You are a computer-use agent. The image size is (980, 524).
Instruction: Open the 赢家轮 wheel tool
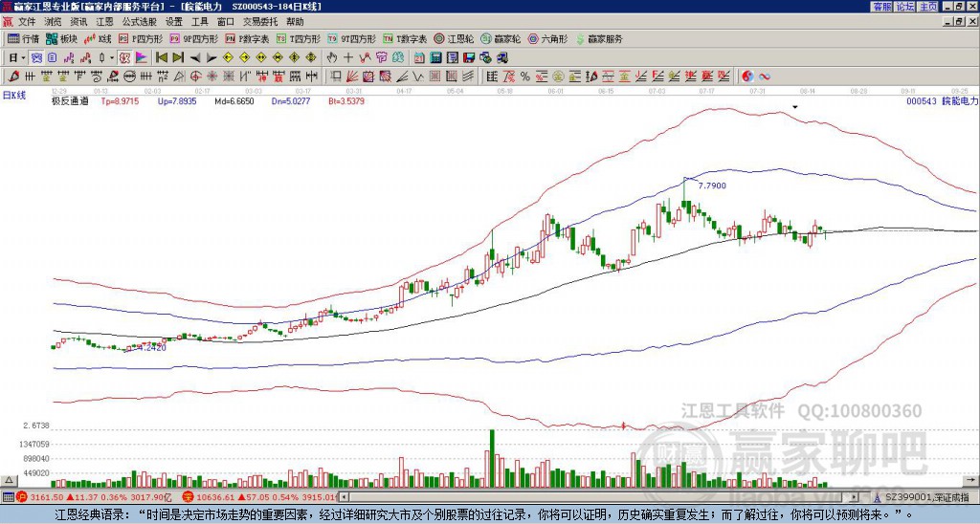501,38
